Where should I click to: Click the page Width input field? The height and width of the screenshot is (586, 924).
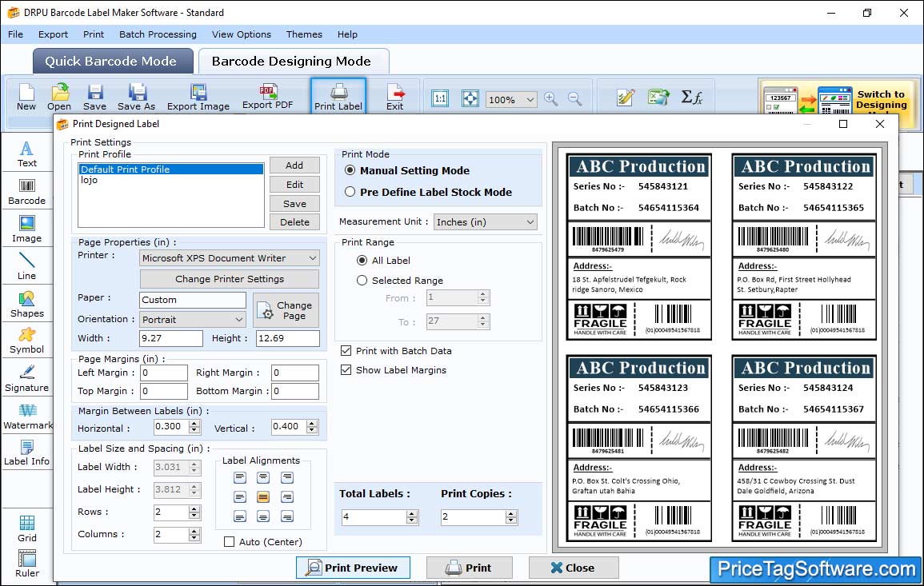pyautogui.click(x=171, y=338)
